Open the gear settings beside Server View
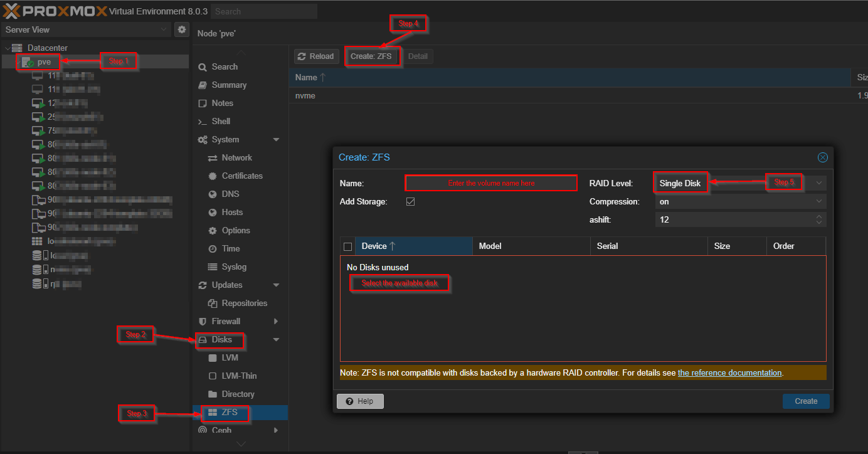 pos(181,29)
